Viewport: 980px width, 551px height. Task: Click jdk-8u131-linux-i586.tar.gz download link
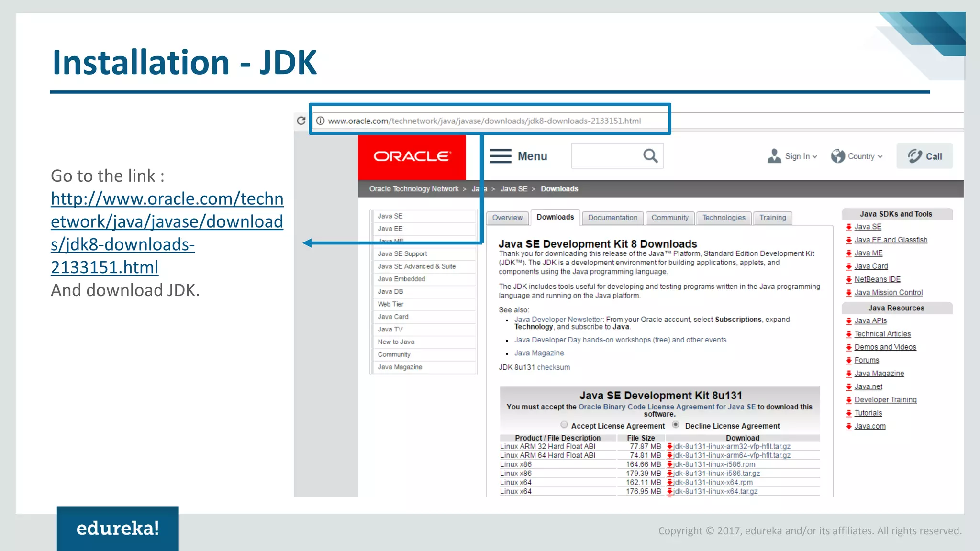pyautogui.click(x=717, y=474)
